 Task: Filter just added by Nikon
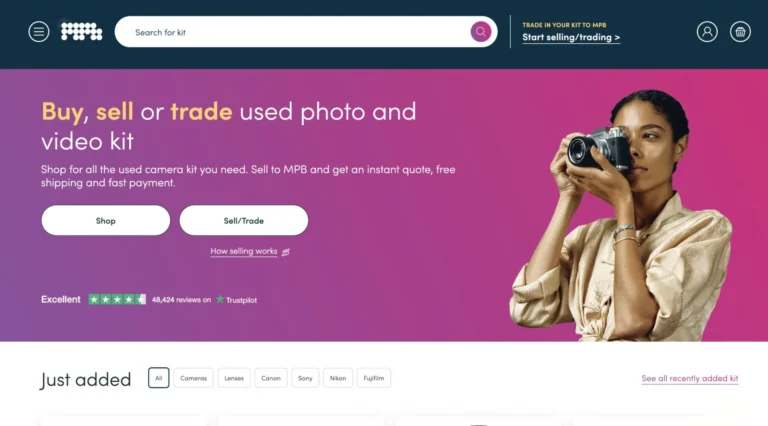click(x=338, y=378)
